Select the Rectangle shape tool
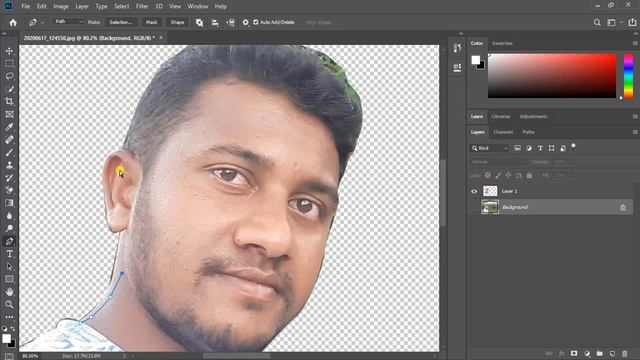The image size is (640, 360). [9, 279]
